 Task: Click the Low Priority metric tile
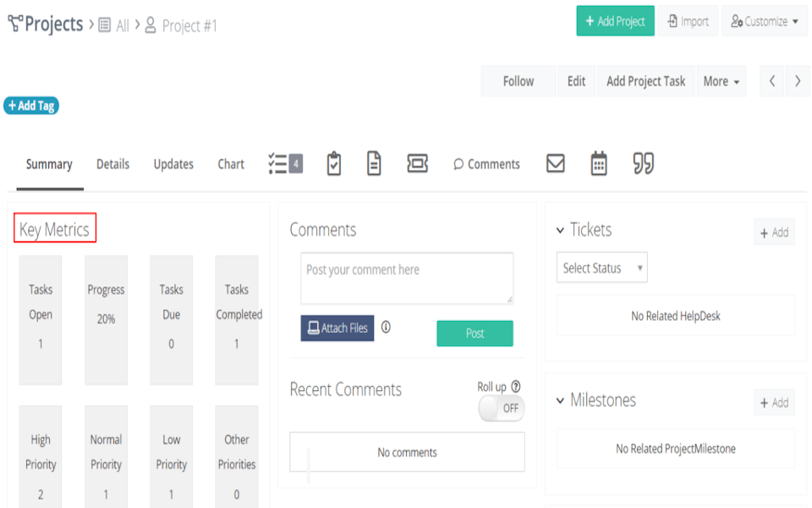pos(172,456)
